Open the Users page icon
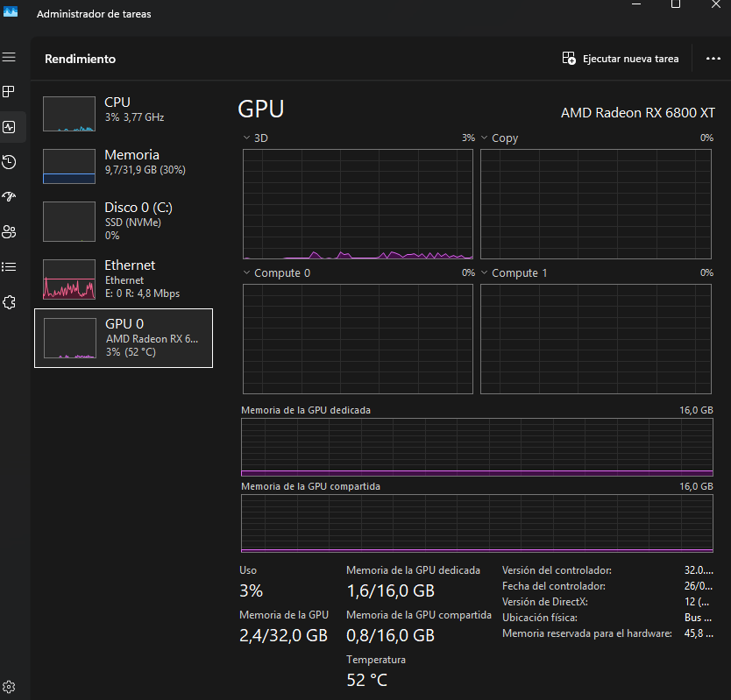The height and width of the screenshot is (700, 731). (9, 231)
